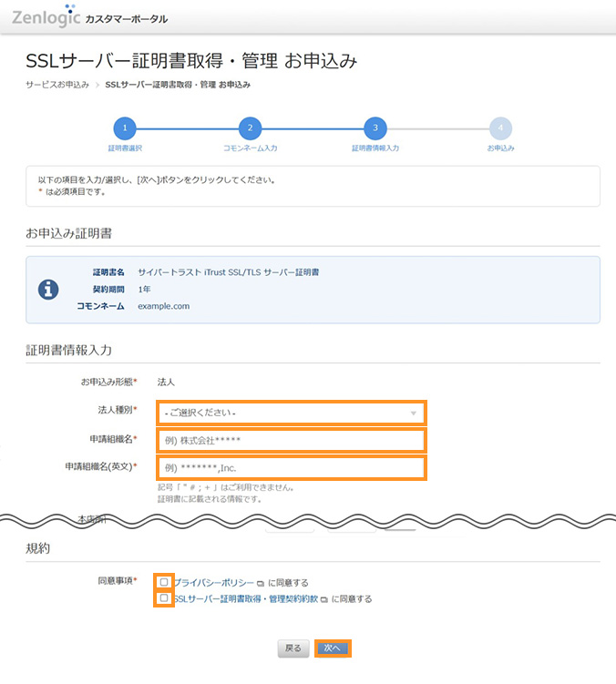Go to サービスお申込み breadcrumb
616x684 pixels.
(57, 85)
